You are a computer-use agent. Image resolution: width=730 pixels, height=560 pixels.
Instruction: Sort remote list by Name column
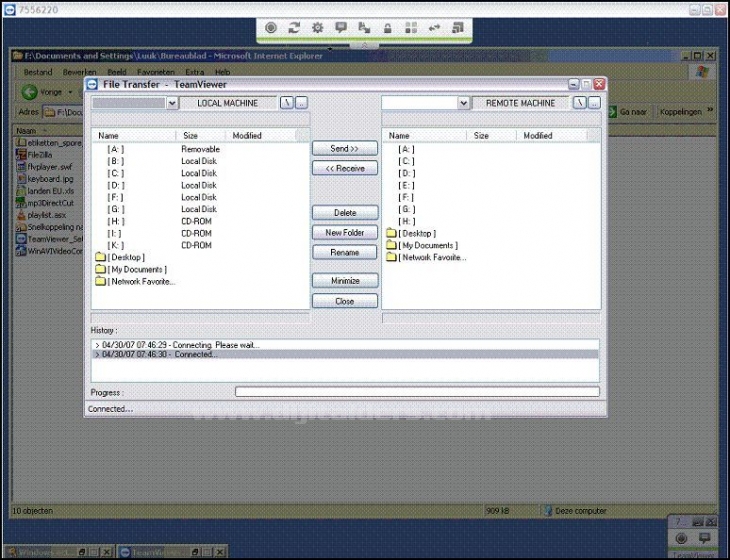[425, 135]
